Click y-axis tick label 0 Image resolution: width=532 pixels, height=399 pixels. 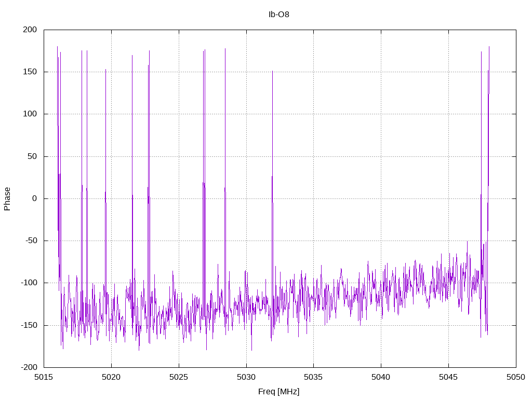(35, 198)
